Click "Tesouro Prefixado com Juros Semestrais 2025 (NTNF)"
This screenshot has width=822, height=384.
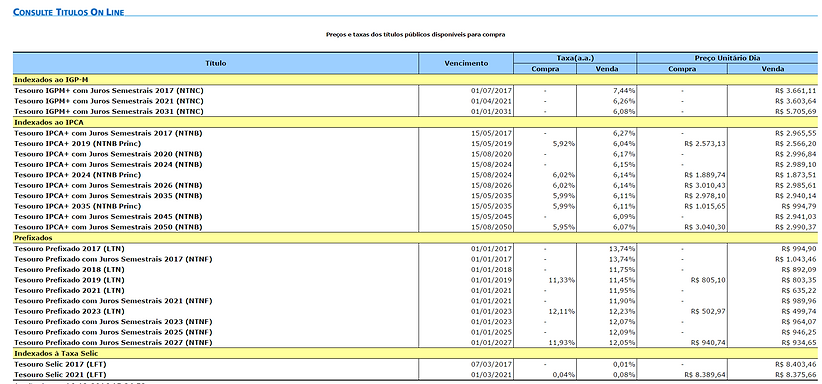[x=113, y=332]
